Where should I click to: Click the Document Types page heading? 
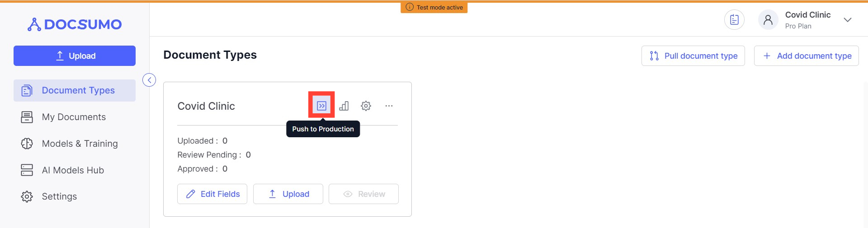pos(210,55)
